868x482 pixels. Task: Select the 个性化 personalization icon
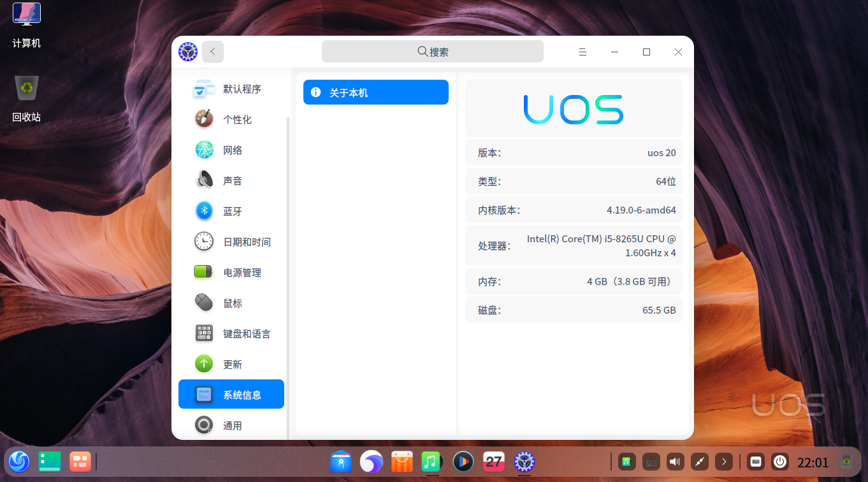(204, 119)
